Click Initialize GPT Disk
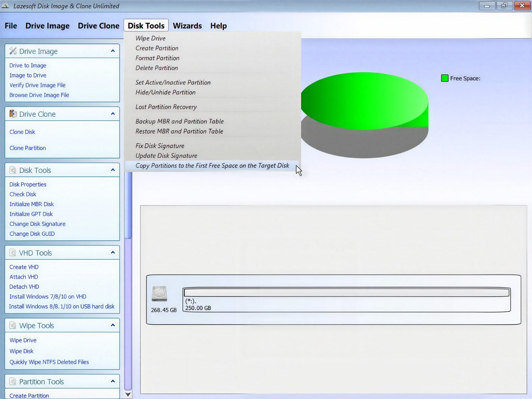This screenshot has height=399, width=532. pyautogui.click(x=31, y=214)
